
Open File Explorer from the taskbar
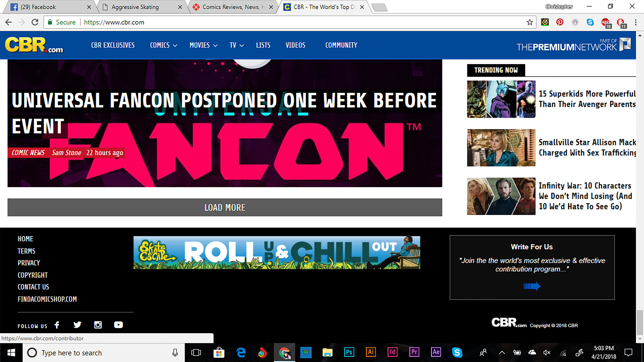point(327,352)
